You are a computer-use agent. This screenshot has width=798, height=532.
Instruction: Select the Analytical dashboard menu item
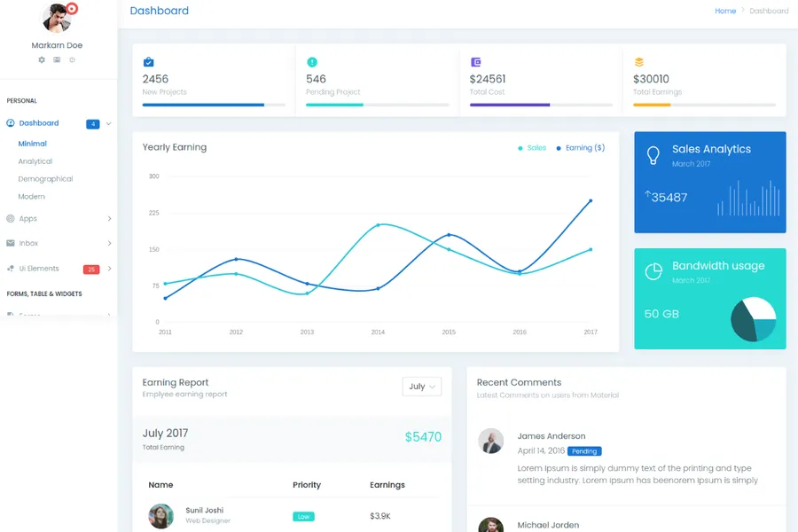(35, 161)
